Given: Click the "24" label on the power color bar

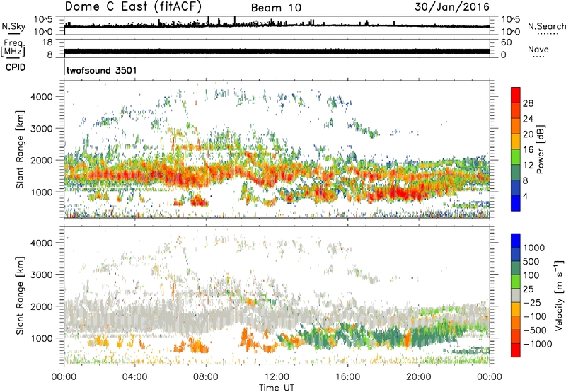Looking at the screenshot, I should [x=528, y=119].
